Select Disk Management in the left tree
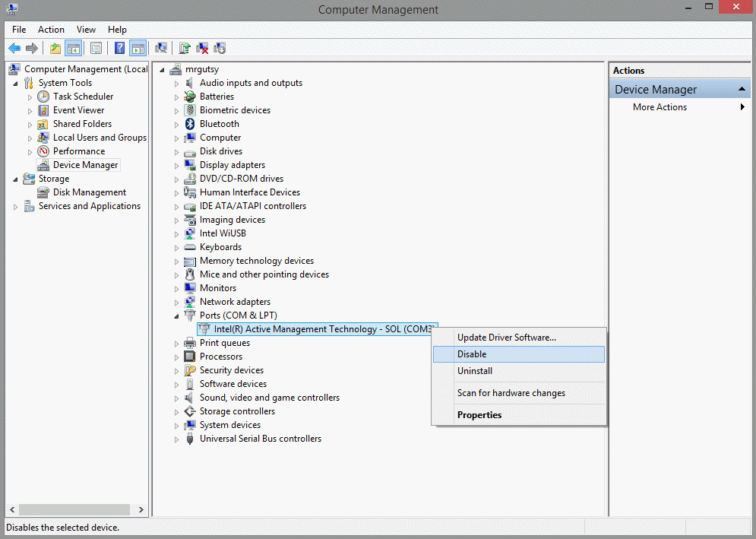Viewport: 756px width, 539px height. (x=89, y=192)
